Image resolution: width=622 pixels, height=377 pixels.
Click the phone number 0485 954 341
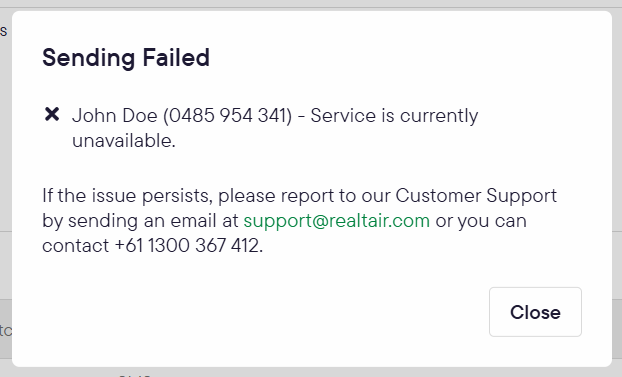[x=228, y=115]
